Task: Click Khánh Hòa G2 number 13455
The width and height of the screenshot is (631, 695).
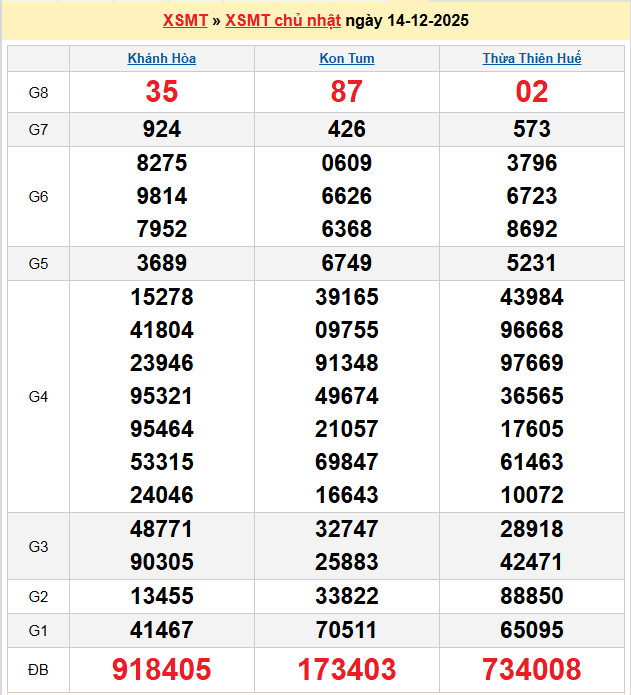Action: tap(162, 597)
